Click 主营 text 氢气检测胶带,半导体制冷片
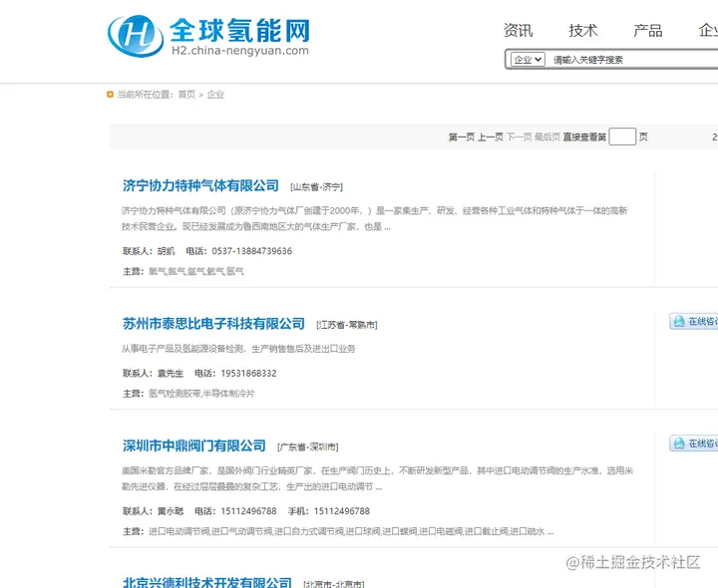 pyautogui.click(x=201, y=394)
